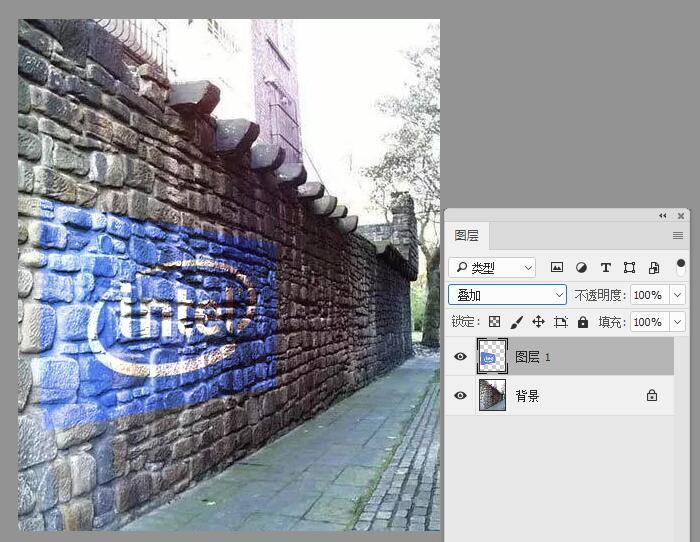Screen dimensions: 700x542
Task: Open the 类型 filter type dropdown
Action: coord(492,267)
